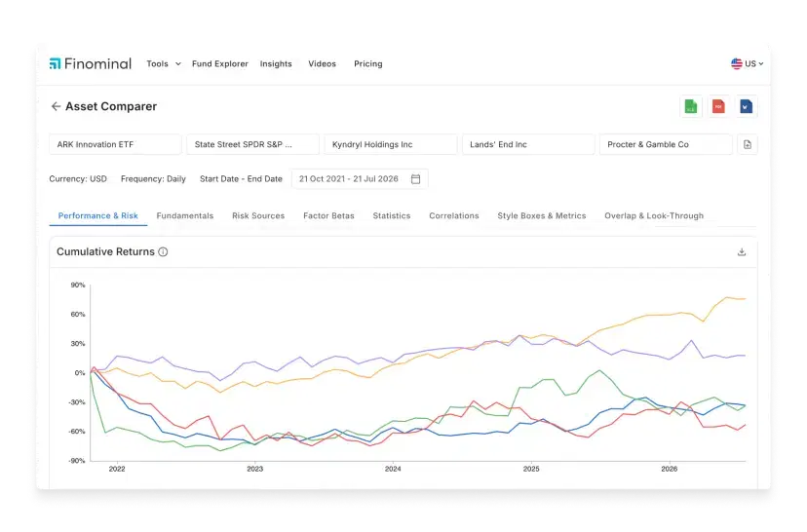Open Overlap & Look-Through tab
Viewport: 807px width, 532px height.
[654, 215]
